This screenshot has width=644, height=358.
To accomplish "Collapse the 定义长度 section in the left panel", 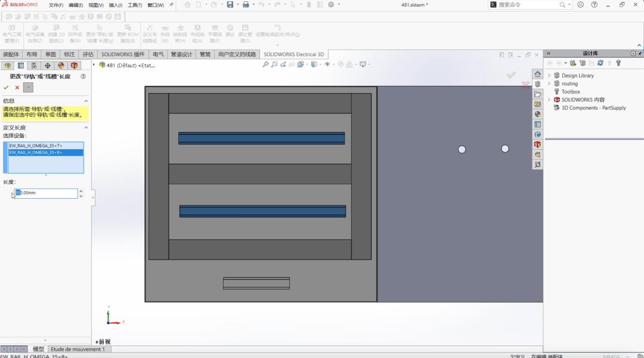I will [x=86, y=127].
